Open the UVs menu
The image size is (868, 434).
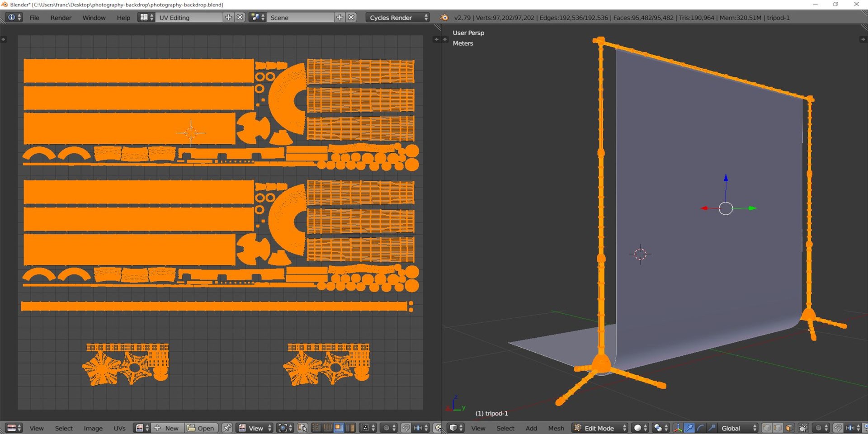tap(120, 428)
